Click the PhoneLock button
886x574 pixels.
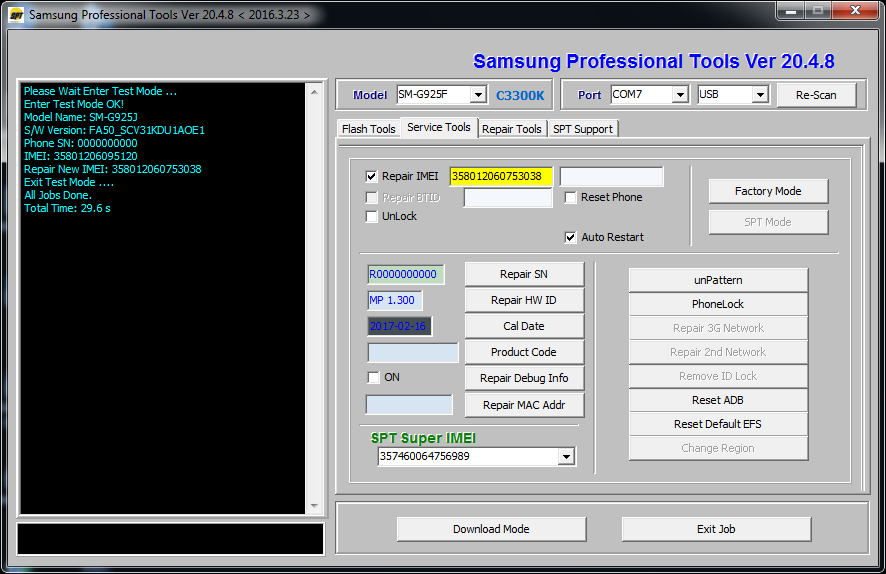[x=718, y=304]
